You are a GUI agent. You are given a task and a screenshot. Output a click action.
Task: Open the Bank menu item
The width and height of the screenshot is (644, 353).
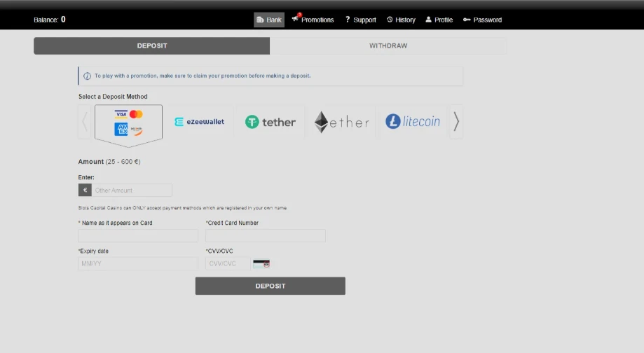click(x=269, y=20)
